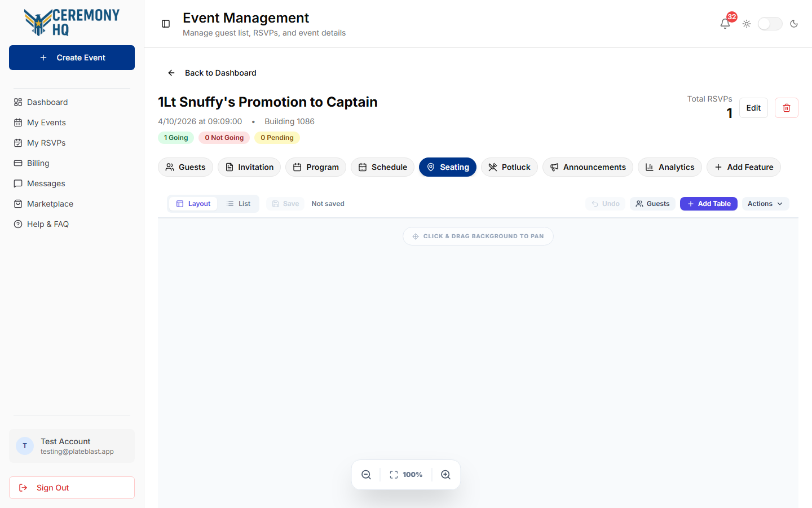Sign out of the account

click(x=72, y=488)
